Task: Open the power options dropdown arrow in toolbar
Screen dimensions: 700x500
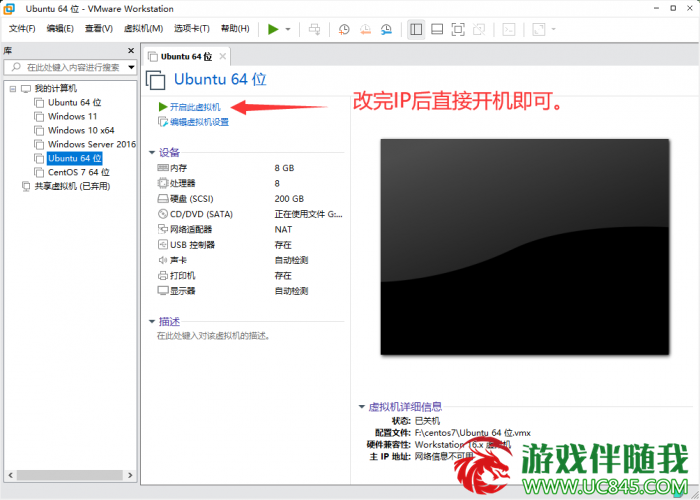Action: (x=288, y=29)
